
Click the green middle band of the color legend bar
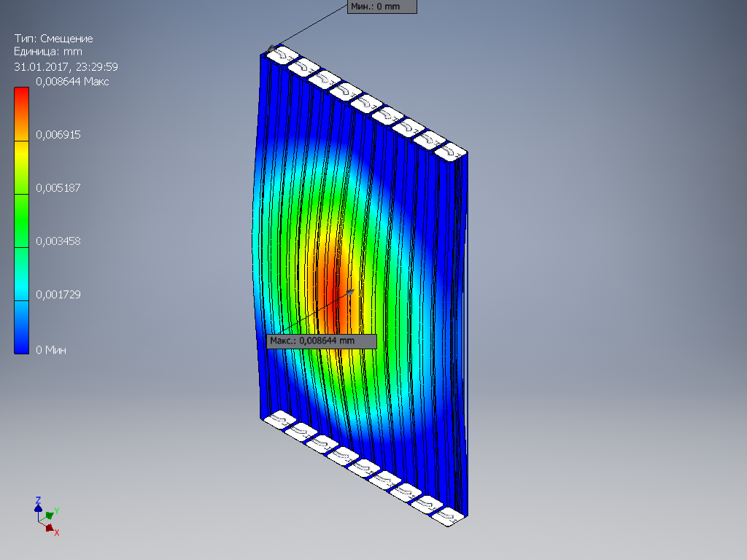pyautogui.click(x=21, y=220)
